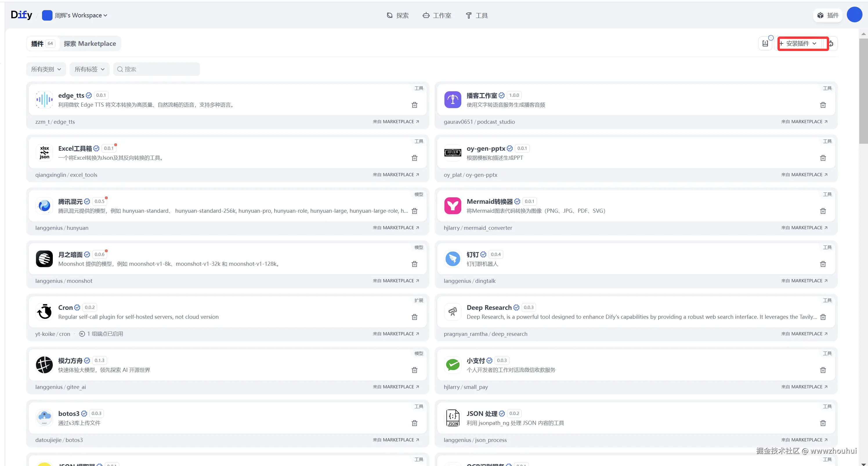Screen dimensions: 868x466
Task: Click trash icon for Mermaid转换器 plugin
Action: coord(823,211)
